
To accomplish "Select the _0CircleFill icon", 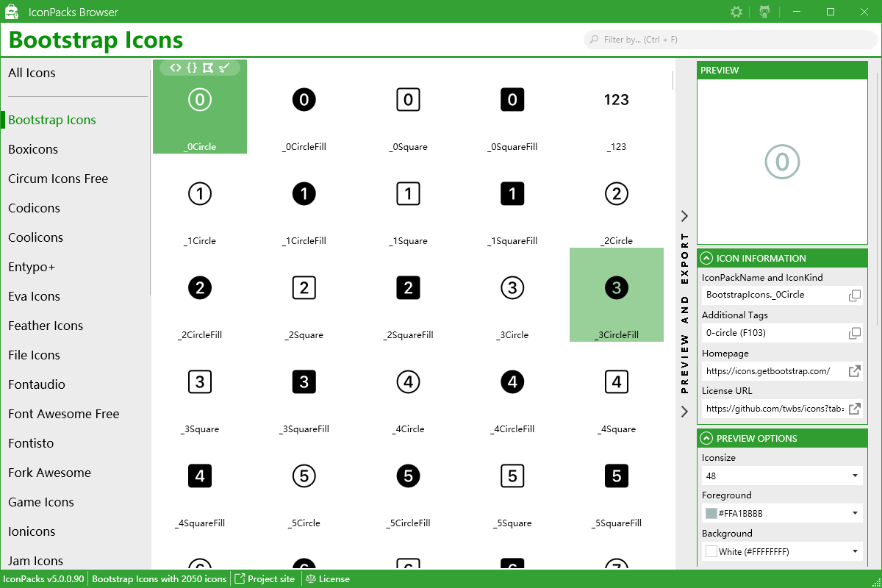I will (304, 107).
